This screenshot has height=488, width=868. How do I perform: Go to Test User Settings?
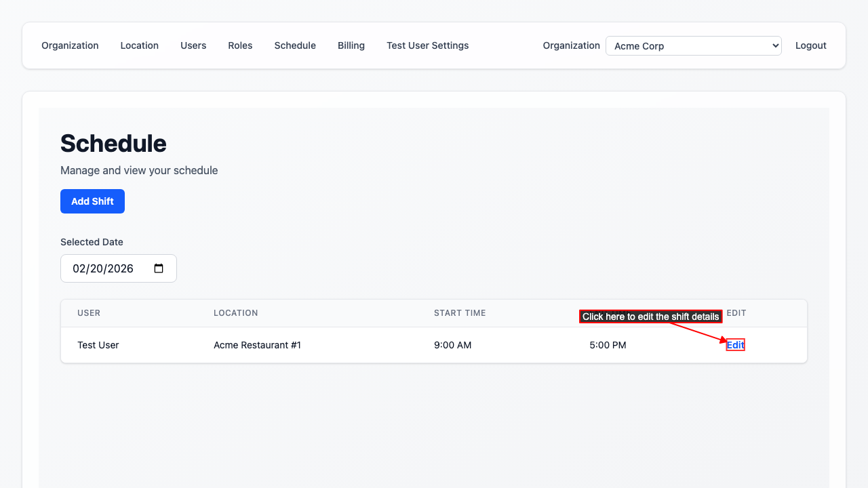click(427, 45)
